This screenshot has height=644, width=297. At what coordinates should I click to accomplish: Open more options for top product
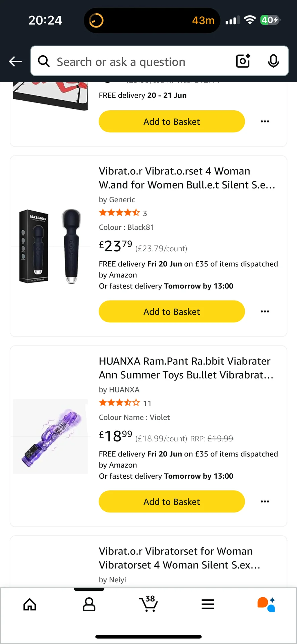click(265, 122)
